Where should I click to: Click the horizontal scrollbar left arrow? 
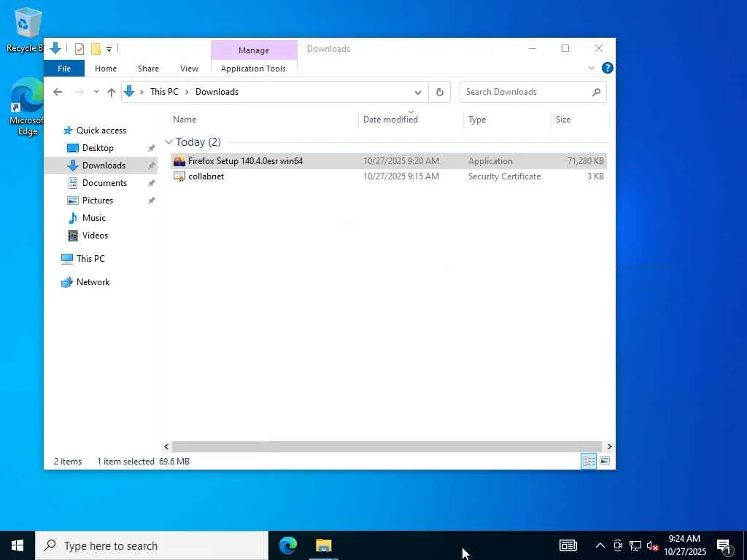coord(166,447)
